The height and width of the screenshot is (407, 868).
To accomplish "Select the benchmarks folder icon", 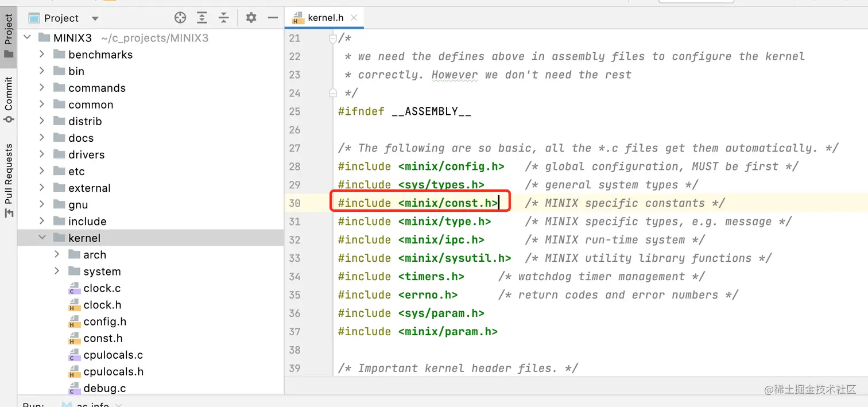I will click(59, 55).
